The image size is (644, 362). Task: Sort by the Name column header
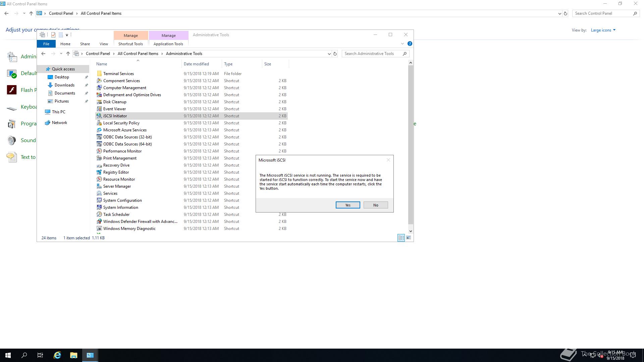[x=138, y=64]
